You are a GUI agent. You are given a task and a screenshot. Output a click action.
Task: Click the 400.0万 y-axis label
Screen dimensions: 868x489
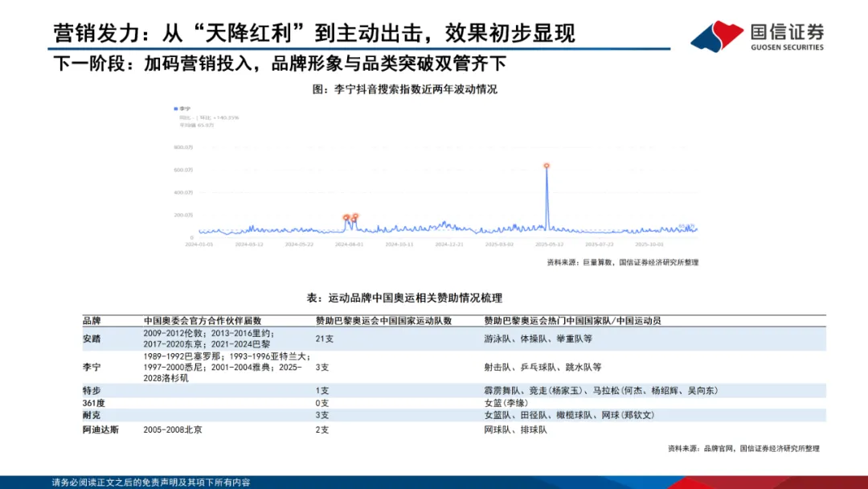click(x=183, y=193)
